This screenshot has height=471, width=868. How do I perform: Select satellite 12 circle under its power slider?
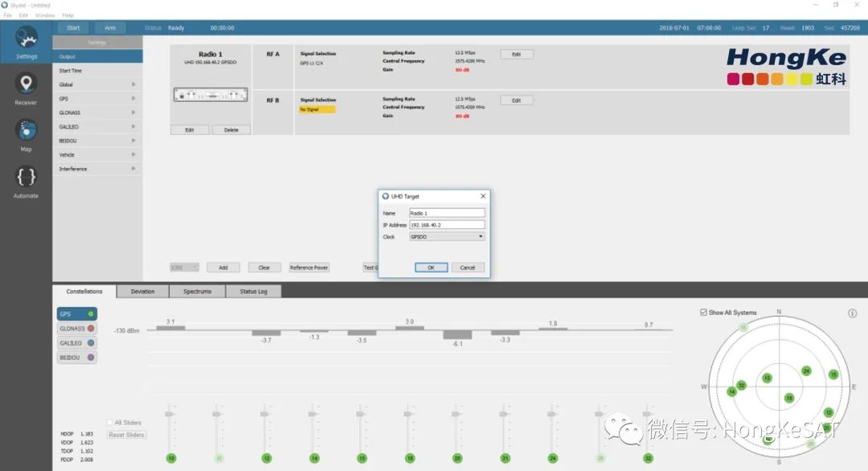(266, 458)
